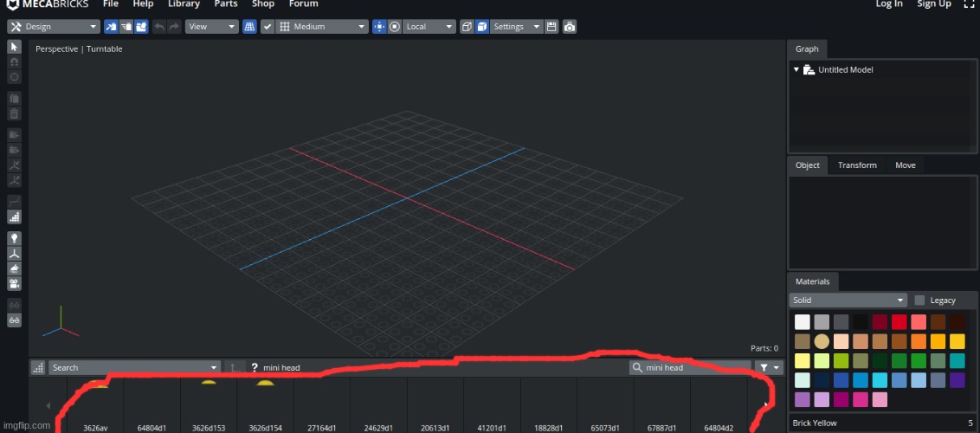Open the filter funnel dropdown
The height and width of the screenshot is (433, 980).
[x=769, y=367]
